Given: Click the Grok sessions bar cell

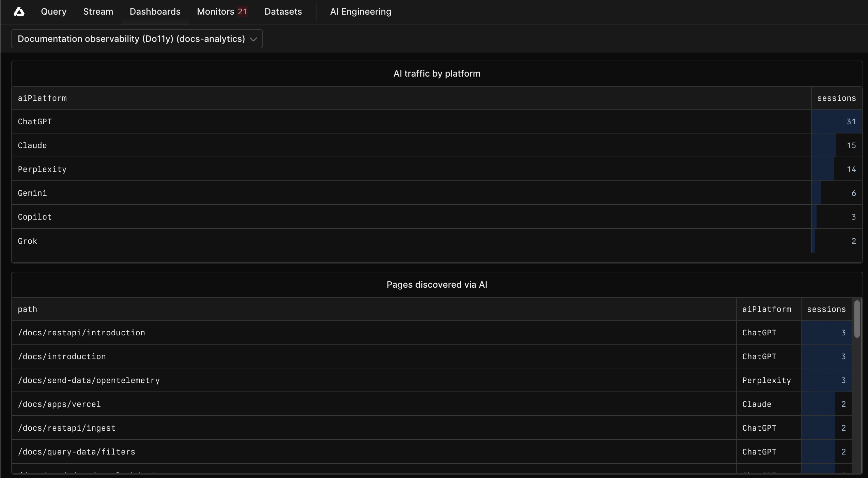Looking at the screenshot, I should (x=836, y=241).
